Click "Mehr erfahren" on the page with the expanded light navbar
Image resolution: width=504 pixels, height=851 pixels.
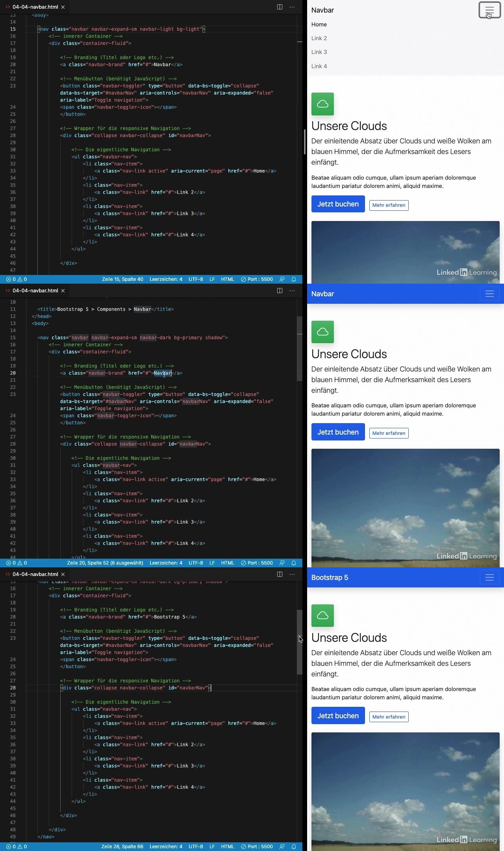[x=389, y=205]
